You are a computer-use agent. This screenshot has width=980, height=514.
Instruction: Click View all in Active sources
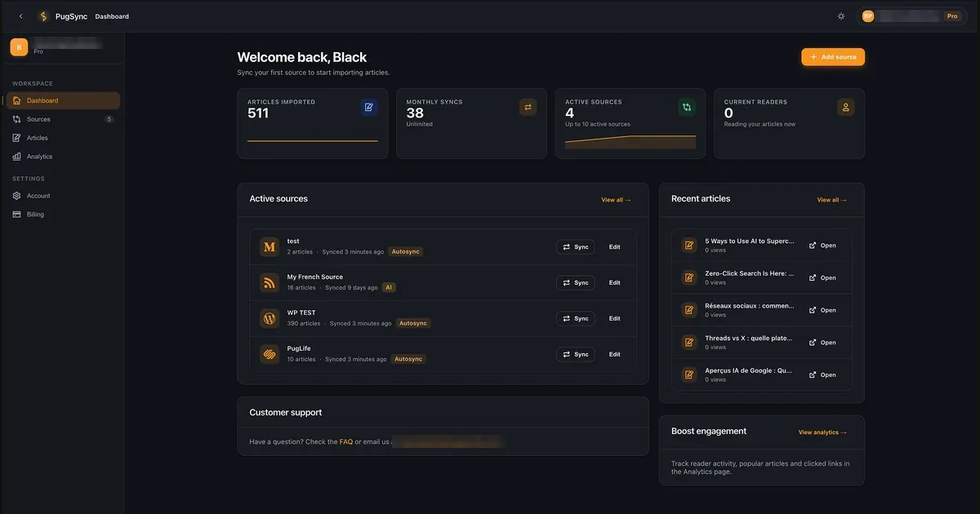(x=617, y=200)
